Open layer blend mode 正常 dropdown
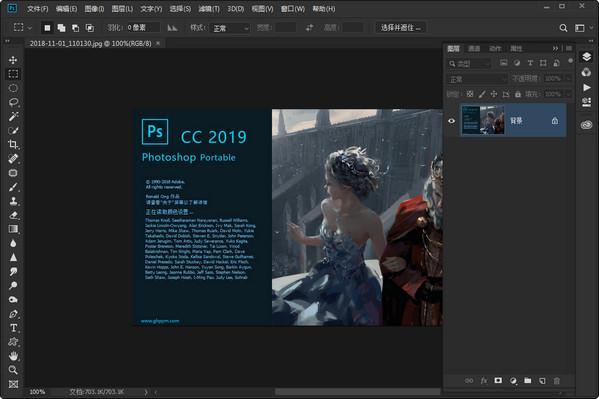599x399 pixels. 477,79
